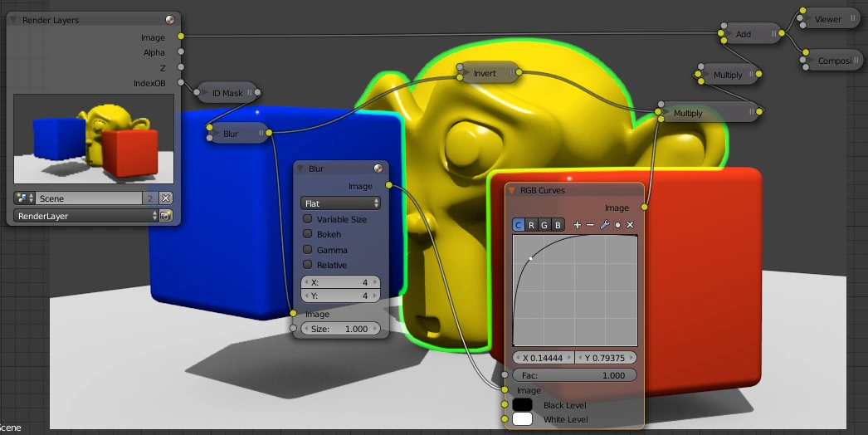Click the Black Level color swatch
The image size is (868, 435).
pos(522,405)
